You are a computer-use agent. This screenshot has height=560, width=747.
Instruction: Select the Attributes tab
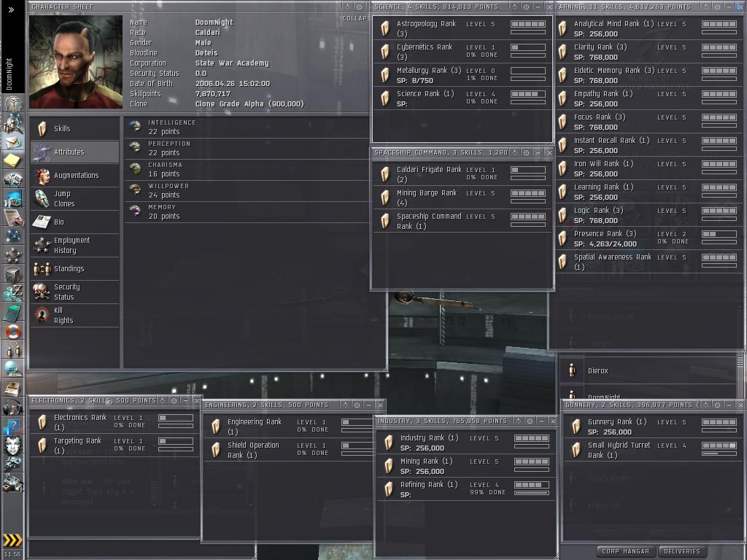point(75,152)
